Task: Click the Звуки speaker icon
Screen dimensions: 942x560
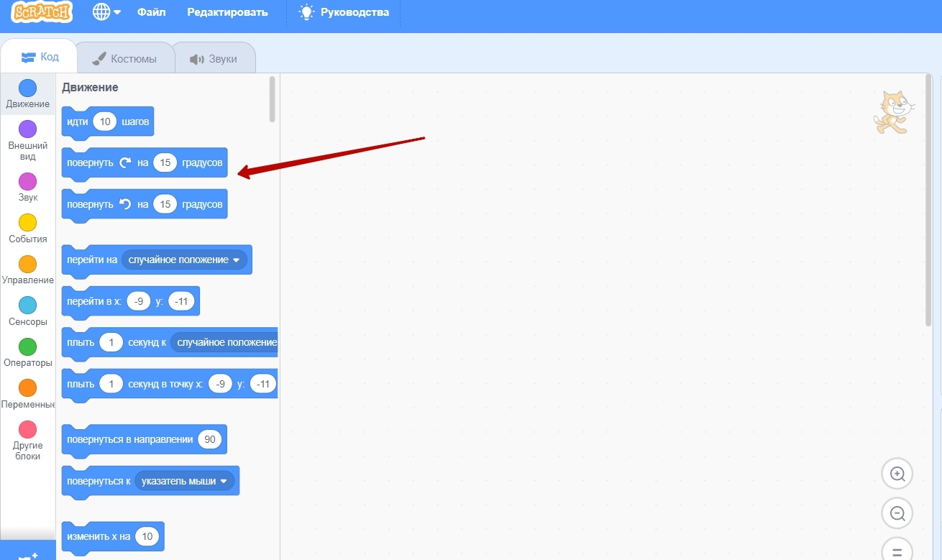Action: coord(197,59)
